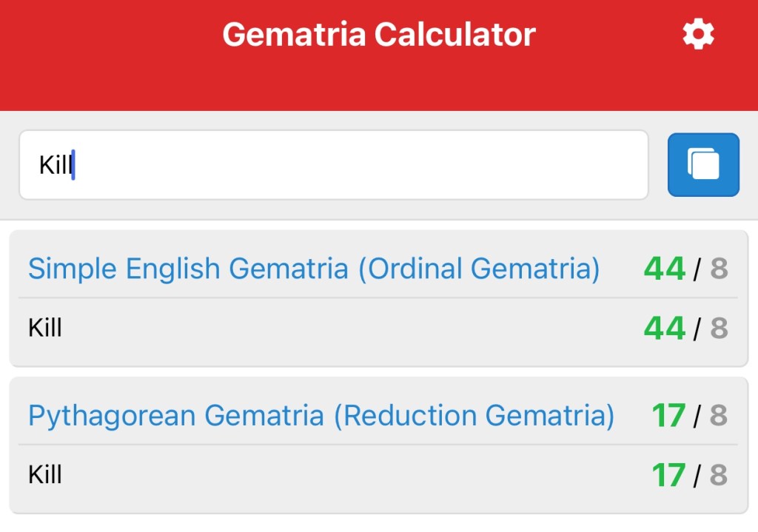Click gray 8 beside Kill in second card
This screenshot has width=758, height=532.
(719, 475)
